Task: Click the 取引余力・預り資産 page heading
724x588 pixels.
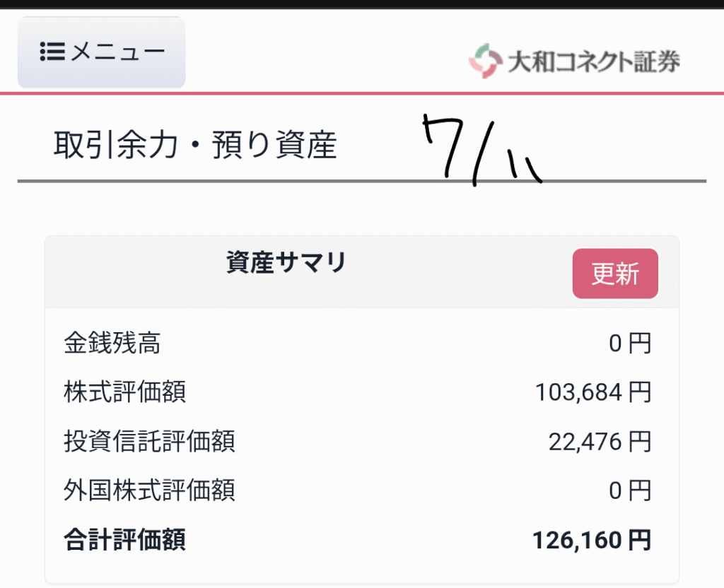Action: (195, 145)
